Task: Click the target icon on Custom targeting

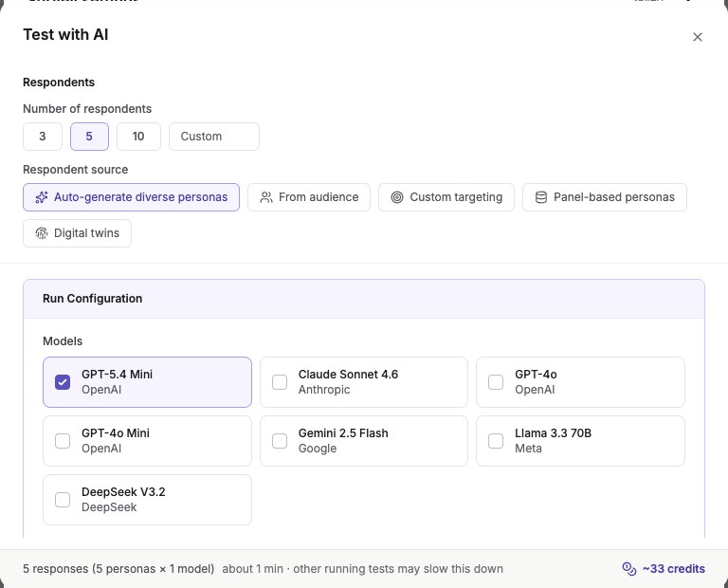Action: 397,197
